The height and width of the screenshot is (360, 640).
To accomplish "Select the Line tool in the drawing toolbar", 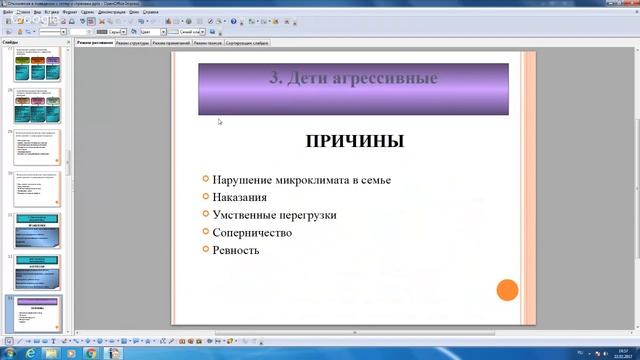I will (19, 341).
